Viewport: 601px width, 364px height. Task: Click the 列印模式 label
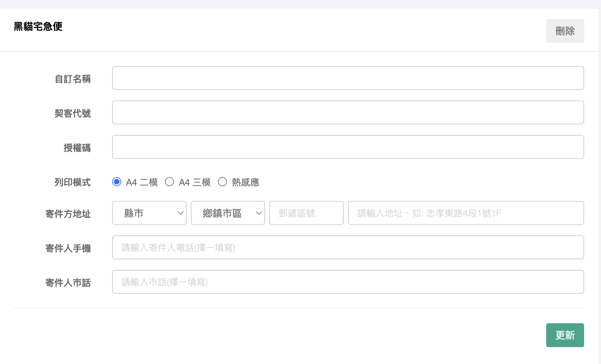72,182
